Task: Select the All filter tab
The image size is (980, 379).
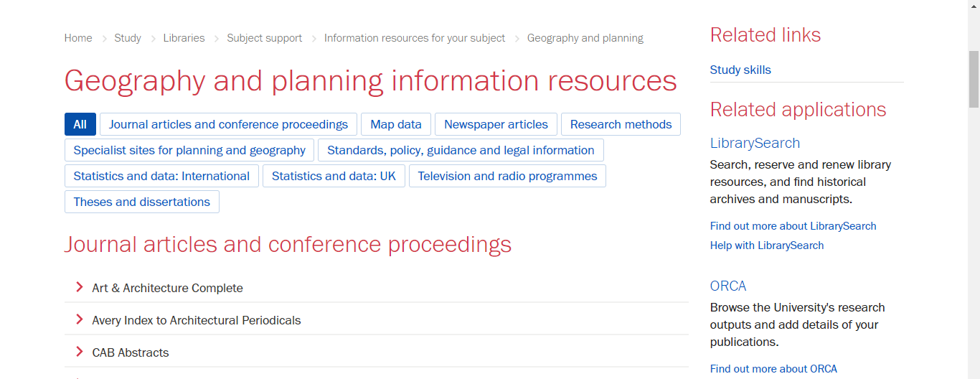Action: point(80,124)
